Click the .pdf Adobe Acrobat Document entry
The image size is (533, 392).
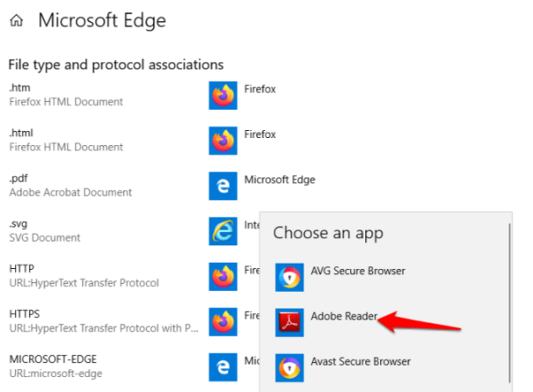(x=70, y=185)
